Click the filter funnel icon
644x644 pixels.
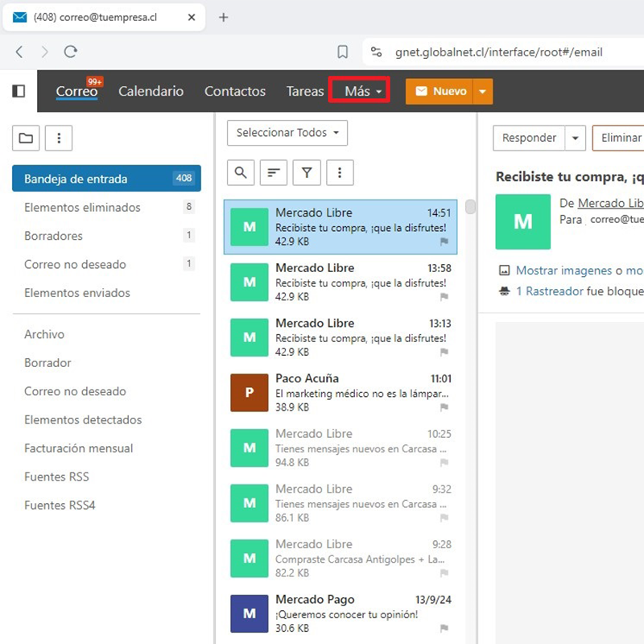point(307,172)
